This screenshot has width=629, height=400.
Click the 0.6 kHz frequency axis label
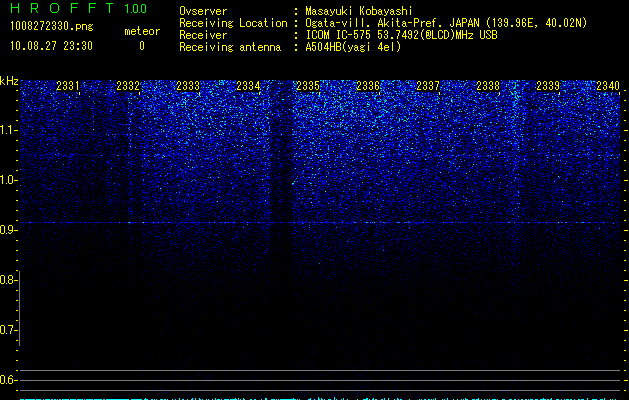(8, 380)
